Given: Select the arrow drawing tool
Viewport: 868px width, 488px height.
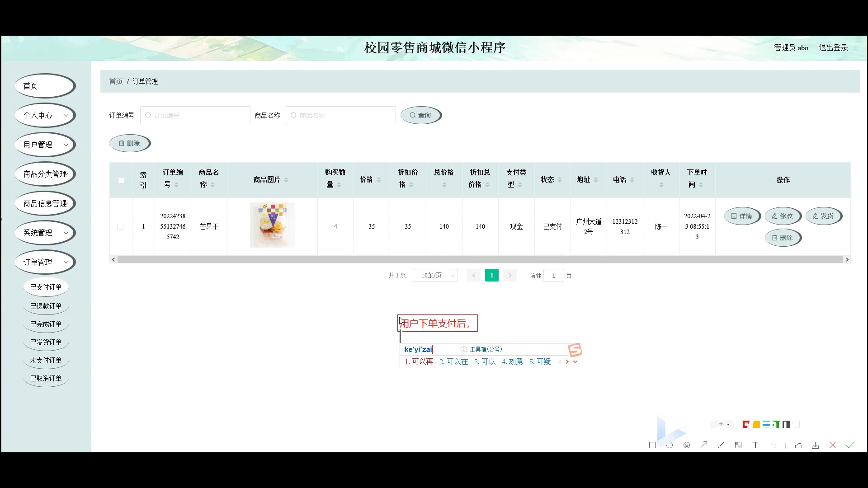Looking at the screenshot, I should pos(704,445).
